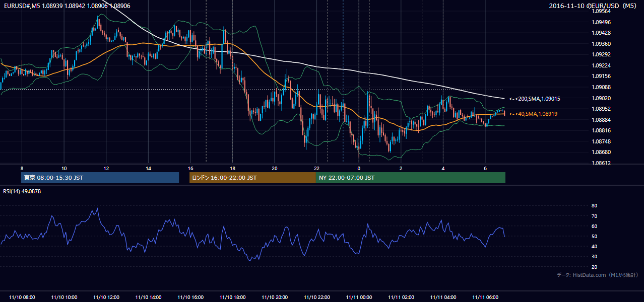Viewport: 644px width, 302px height.
Task: Click hour 10 on the chart hour scale
Action: pos(64,168)
